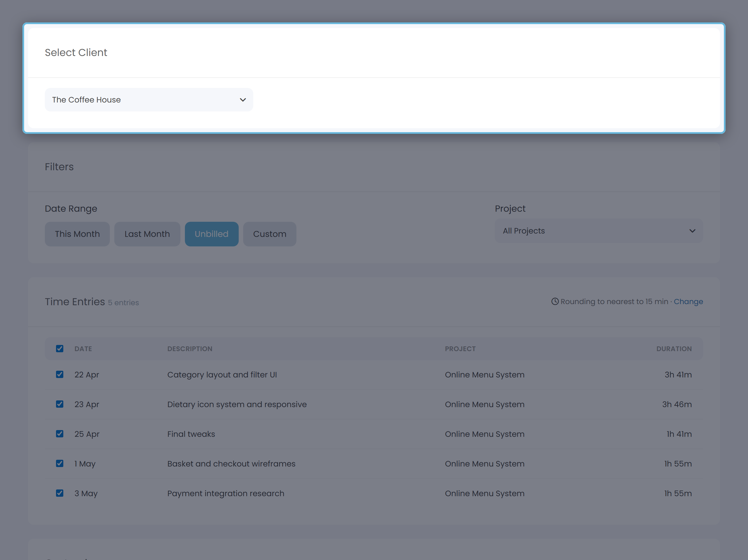Click the 3h 41m duration value
748x560 pixels.
click(678, 375)
